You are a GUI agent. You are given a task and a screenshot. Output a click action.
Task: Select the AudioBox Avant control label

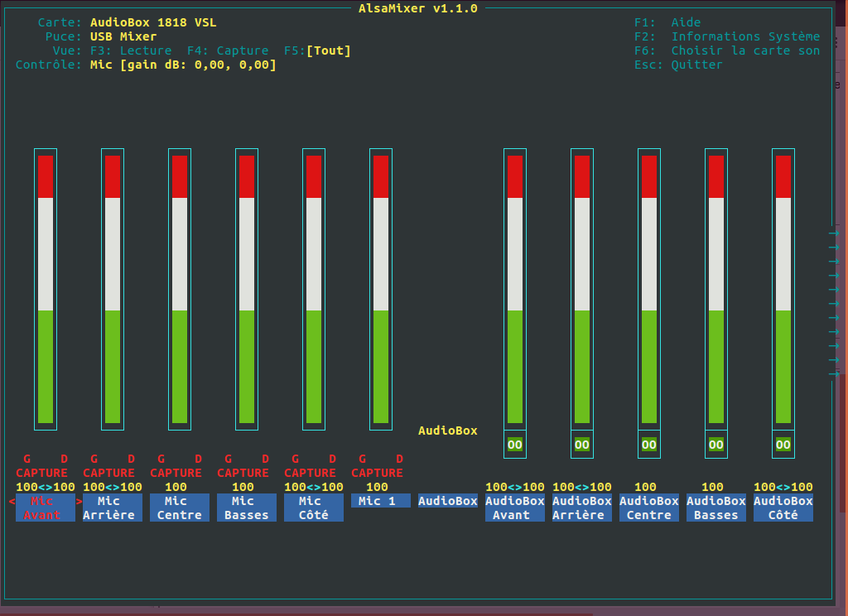(x=515, y=508)
